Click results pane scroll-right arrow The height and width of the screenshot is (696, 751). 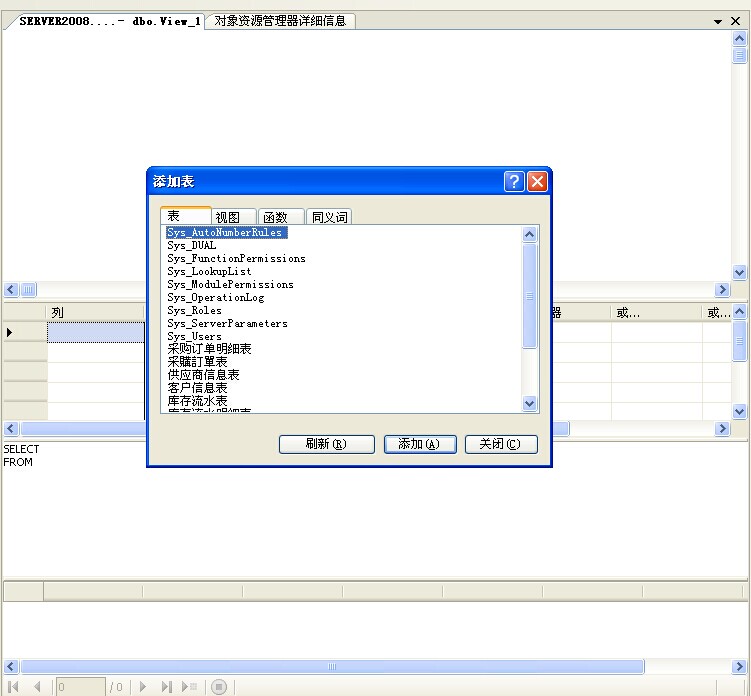coord(739,666)
